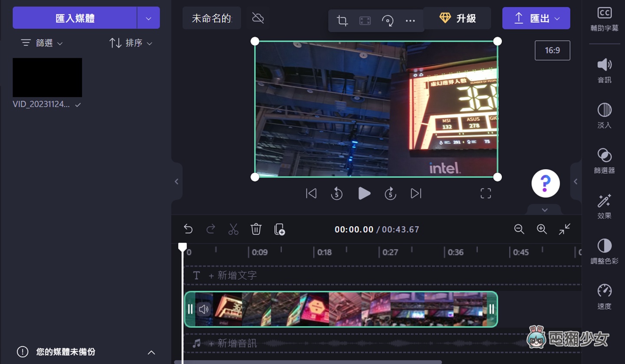Open the 篩選 filter dropdown
This screenshot has width=625, height=364.
[x=42, y=43]
